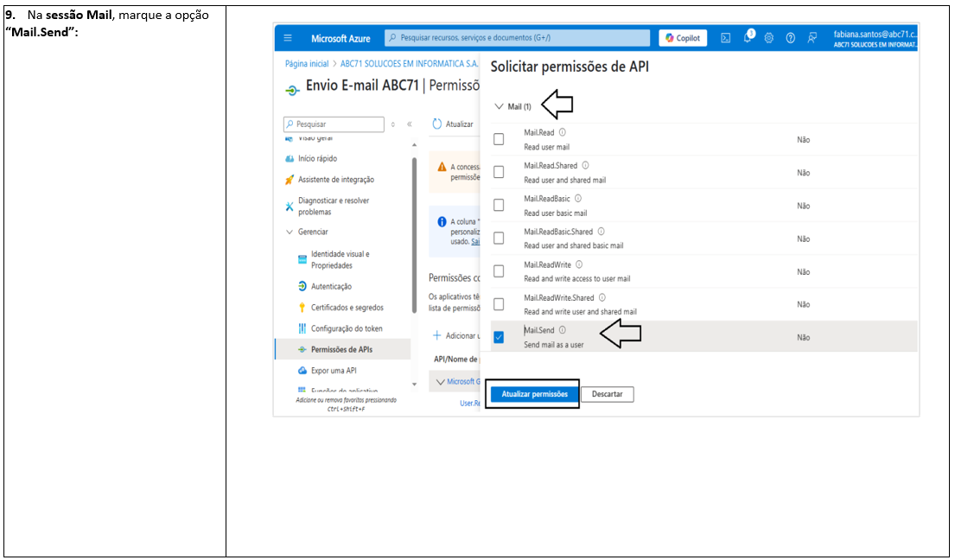Open Certificados e segredos in the sidebar

(x=347, y=308)
